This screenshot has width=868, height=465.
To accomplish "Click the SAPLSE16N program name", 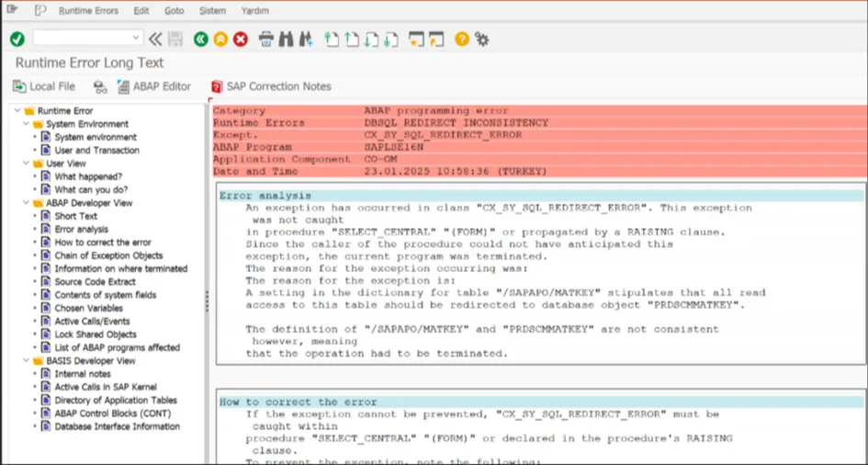I will point(394,147).
